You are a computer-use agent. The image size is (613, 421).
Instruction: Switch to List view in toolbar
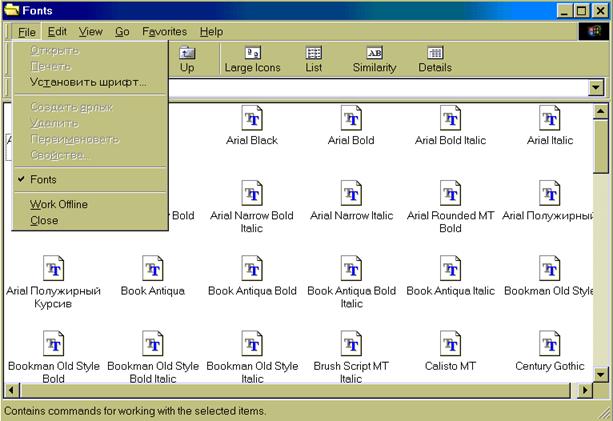[313, 59]
